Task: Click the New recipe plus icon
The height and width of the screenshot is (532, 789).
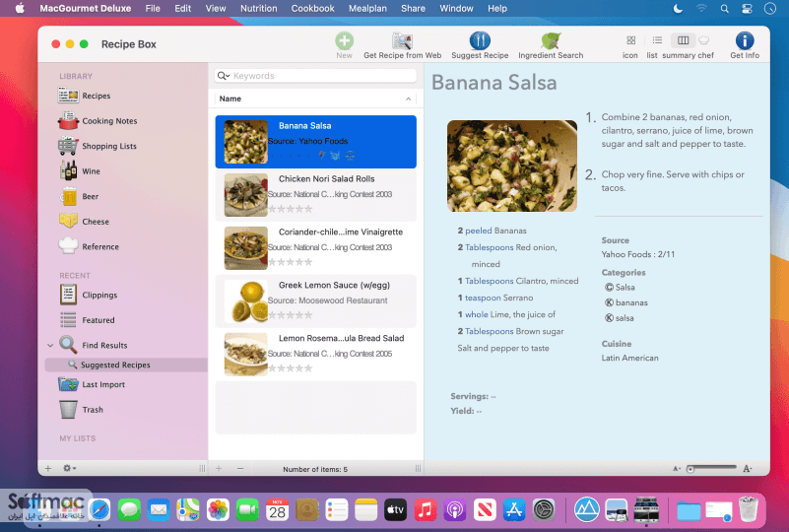Action: click(x=344, y=40)
